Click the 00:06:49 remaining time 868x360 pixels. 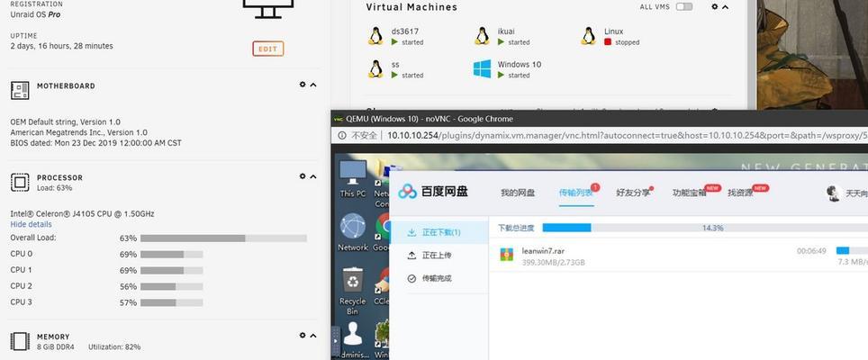[811, 251]
